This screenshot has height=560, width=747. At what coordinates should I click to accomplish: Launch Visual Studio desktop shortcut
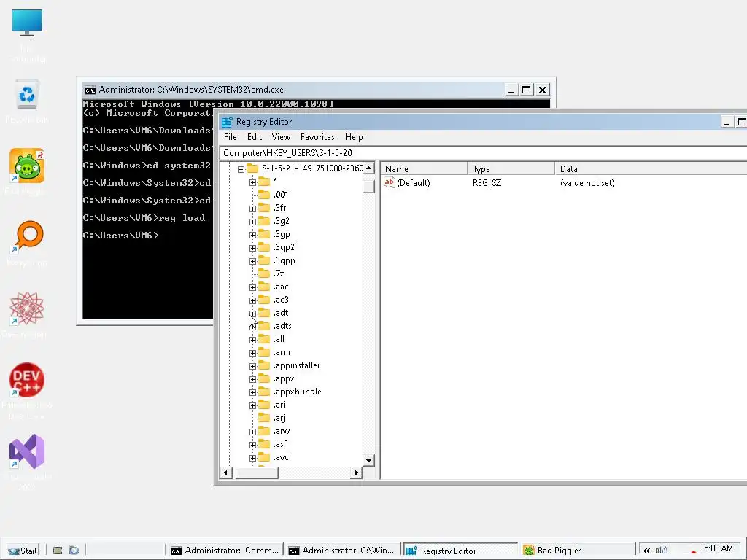27,451
